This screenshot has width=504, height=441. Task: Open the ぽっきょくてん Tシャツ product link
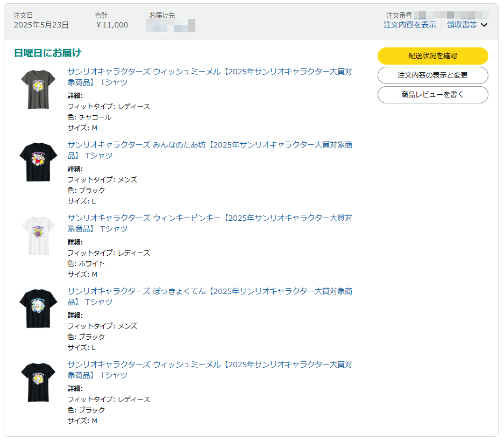point(210,297)
